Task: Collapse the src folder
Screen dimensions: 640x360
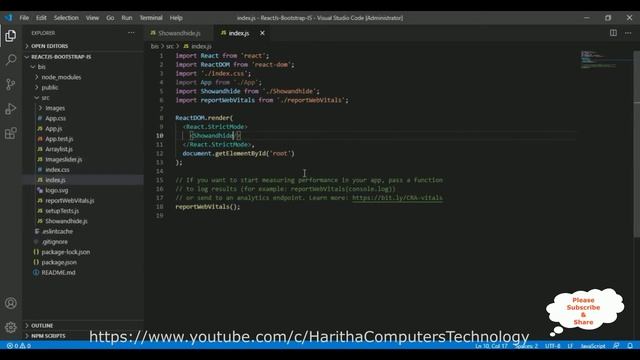Action: point(83,98)
